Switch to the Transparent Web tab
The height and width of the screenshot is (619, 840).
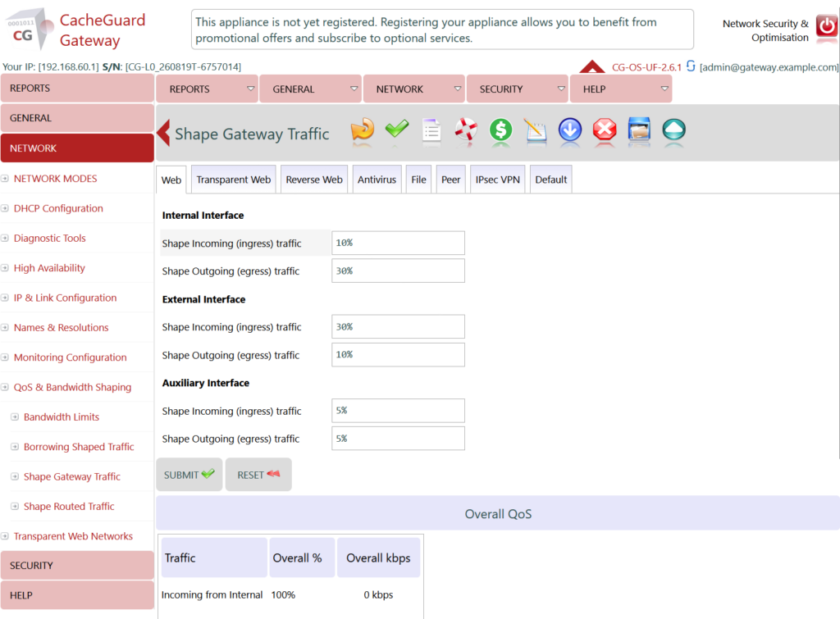coord(233,180)
